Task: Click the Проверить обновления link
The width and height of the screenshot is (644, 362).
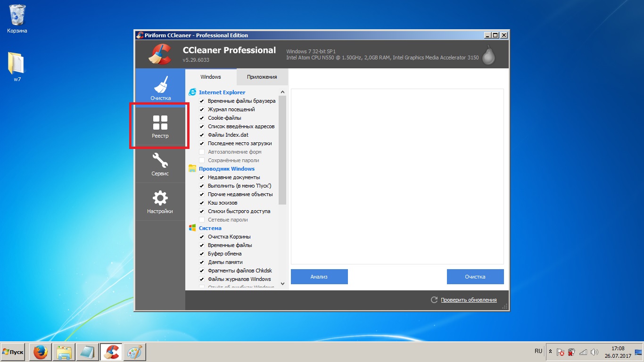Action: click(469, 300)
